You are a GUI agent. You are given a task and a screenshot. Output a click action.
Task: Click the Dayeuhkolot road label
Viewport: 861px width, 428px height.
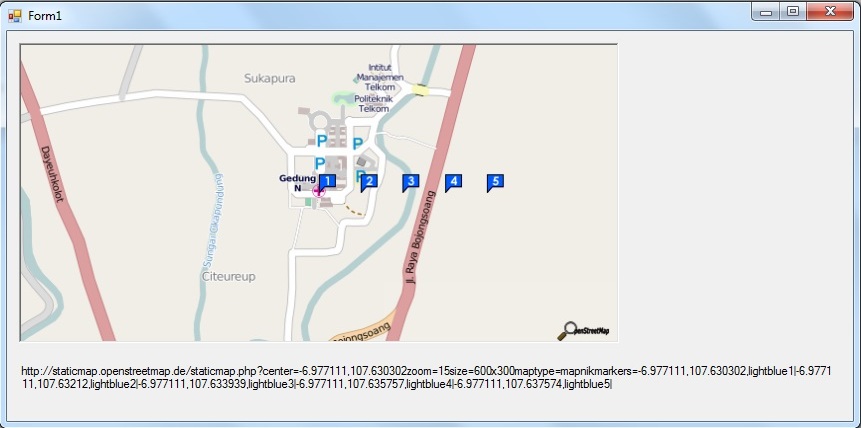coord(53,174)
